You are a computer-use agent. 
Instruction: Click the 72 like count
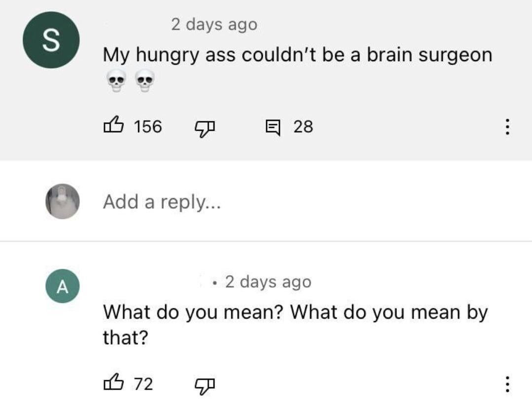pyautogui.click(x=143, y=384)
